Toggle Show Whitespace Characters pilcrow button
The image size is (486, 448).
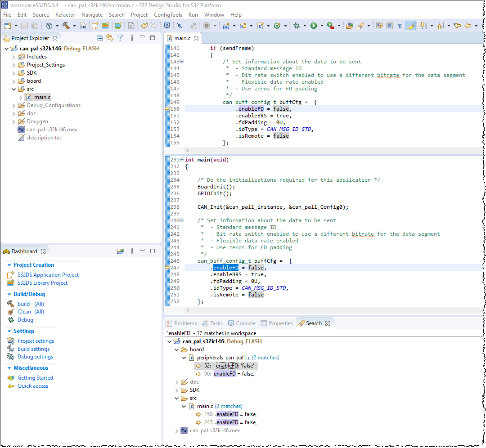(400, 26)
